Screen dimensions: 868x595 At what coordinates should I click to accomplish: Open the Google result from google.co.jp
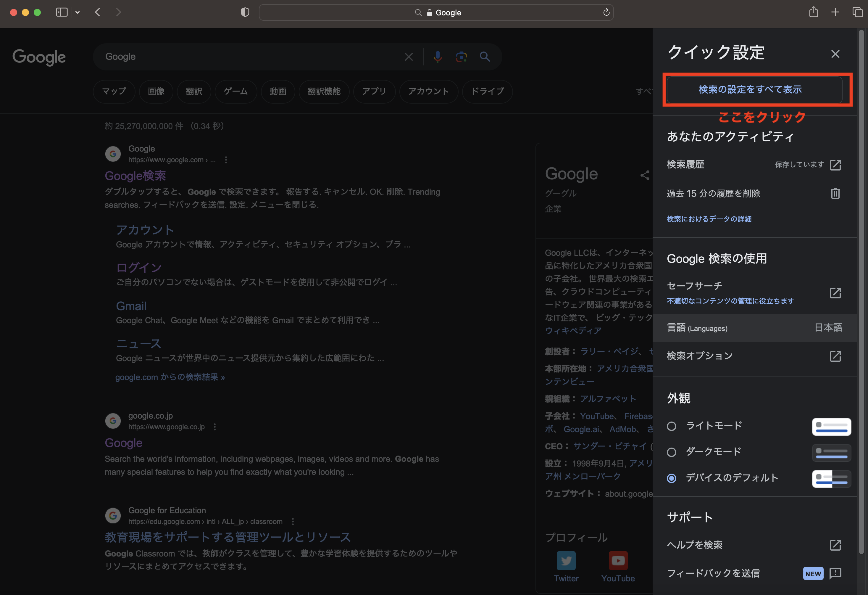124,443
